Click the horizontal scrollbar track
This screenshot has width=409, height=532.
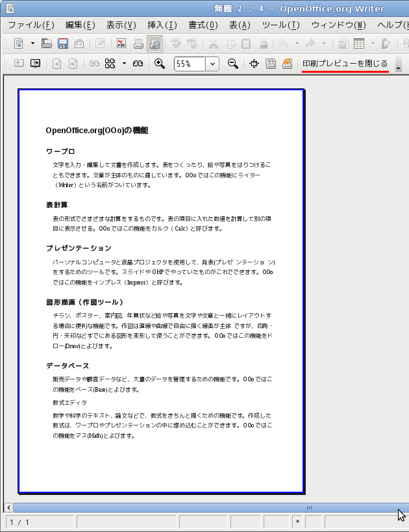point(211,507)
